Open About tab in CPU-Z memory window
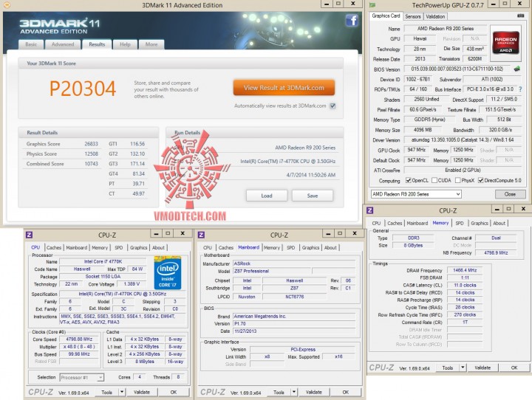Screen dimensions: 532x400 pos(499,223)
